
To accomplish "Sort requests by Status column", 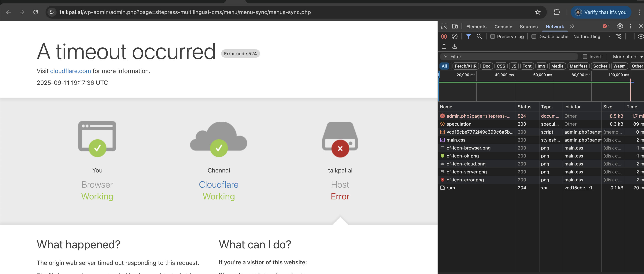I will click(x=527, y=107).
